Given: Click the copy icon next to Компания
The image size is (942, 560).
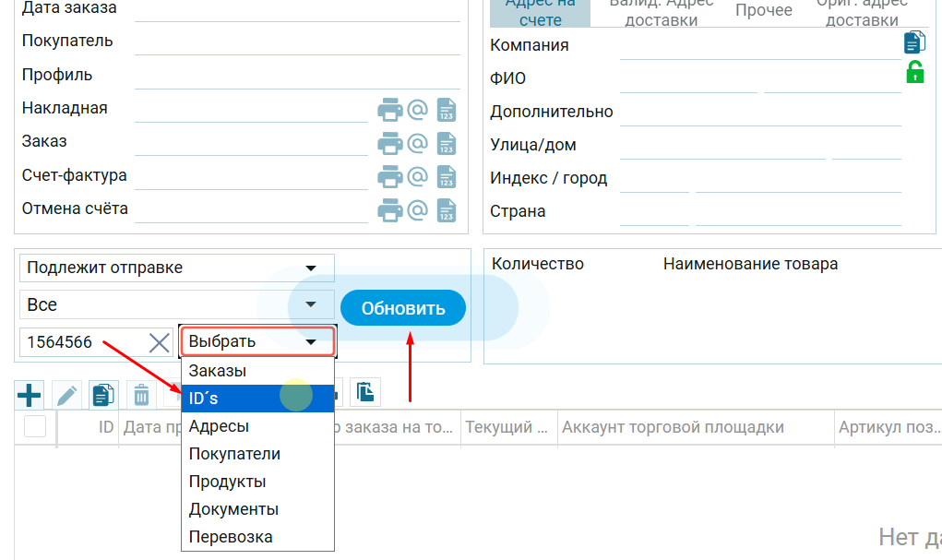Looking at the screenshot, I should click(914, 42).
